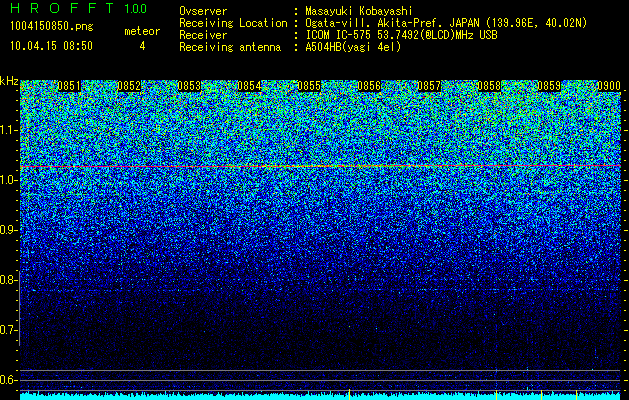Click the 0853 time marker
Screen dimensions: 629x400
click(189, 86)
